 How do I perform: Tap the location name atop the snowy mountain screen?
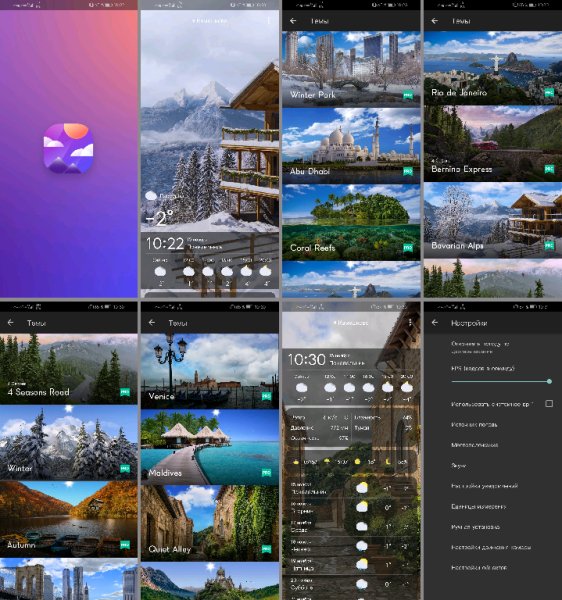click(x=209, y=21)
